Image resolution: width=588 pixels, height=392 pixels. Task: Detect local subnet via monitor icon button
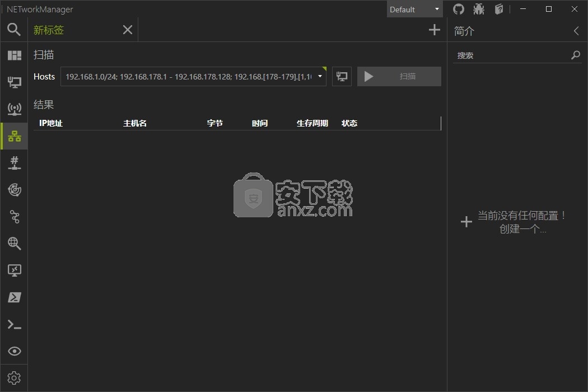(342, 77)
